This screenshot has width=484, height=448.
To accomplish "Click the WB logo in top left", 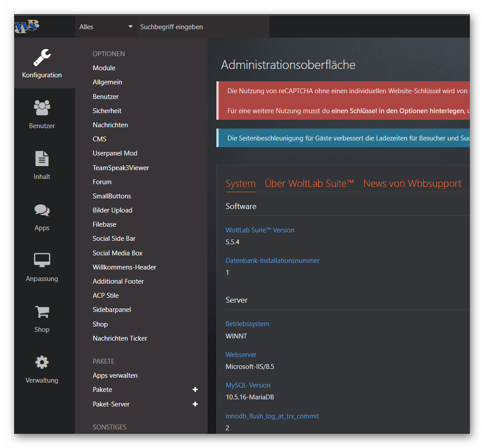I will click(x=27, y=27).
